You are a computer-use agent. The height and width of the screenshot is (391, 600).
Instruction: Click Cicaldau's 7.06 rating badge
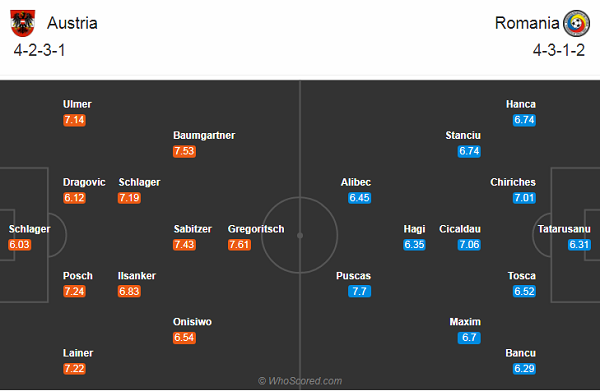point(469,244)
